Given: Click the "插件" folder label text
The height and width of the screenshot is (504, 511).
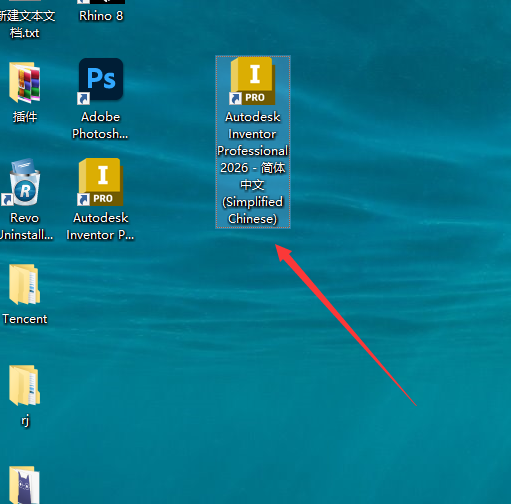Looking at the screenshot, I should tap(25, 117).
